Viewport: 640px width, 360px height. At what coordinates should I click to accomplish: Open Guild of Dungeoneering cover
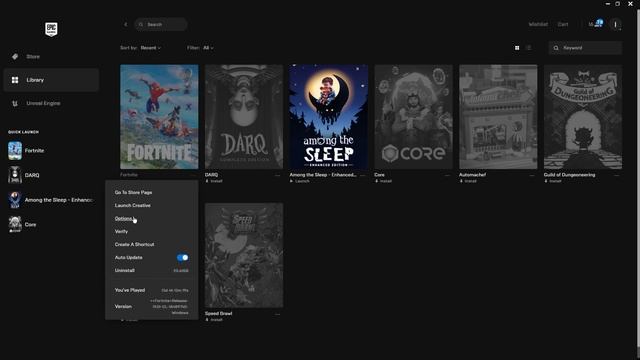click(583, 117)
